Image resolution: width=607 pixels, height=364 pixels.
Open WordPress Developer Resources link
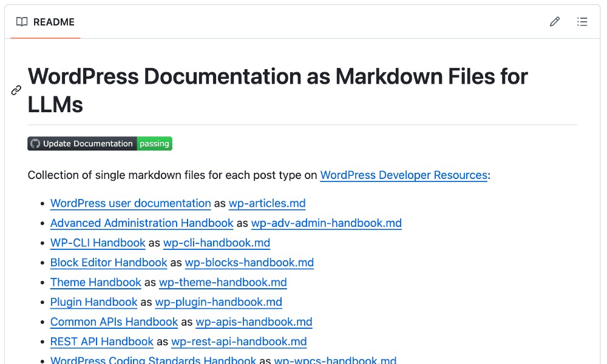(x=402, y=175)
